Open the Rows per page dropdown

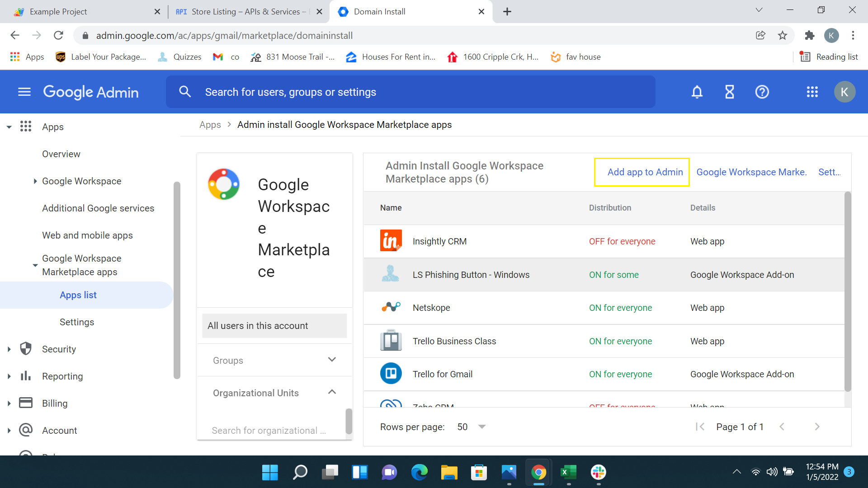click(x=471, y=427)
